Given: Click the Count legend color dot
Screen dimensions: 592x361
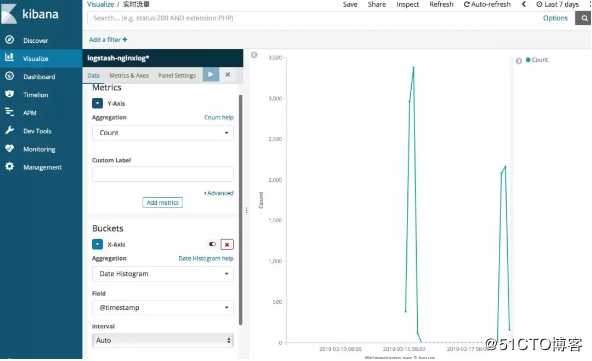Looking at the screenshot, I should pos(528,60).
